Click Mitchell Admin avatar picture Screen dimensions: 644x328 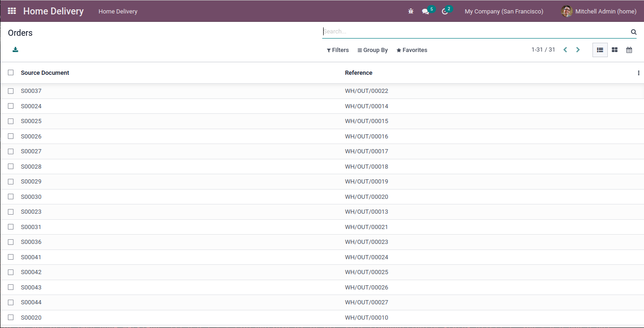point(566,11)
